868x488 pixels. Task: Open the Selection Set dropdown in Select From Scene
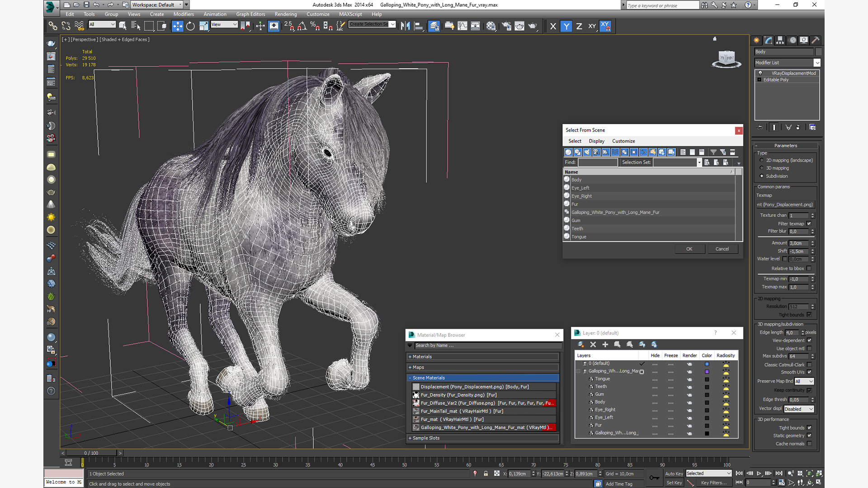[699, 162]
